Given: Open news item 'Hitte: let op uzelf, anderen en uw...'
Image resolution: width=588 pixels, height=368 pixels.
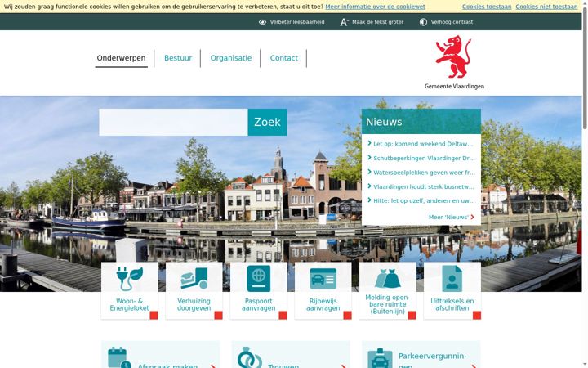Looking at the screenshot, I should (424, 200).
